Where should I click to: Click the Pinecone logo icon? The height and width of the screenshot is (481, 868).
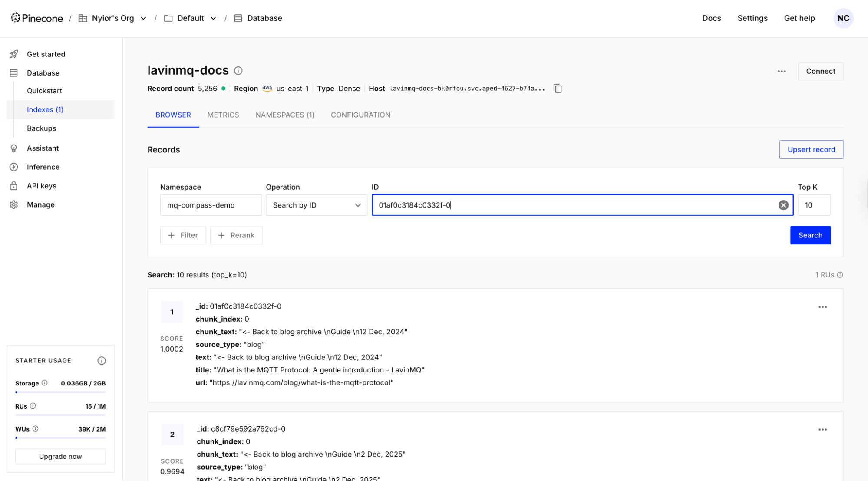click(16, 18)
